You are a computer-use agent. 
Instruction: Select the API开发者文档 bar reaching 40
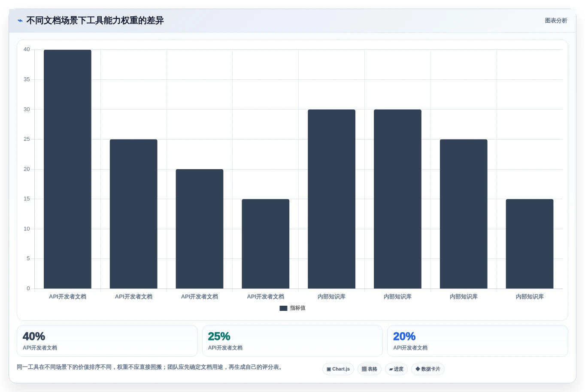(67, 169)
